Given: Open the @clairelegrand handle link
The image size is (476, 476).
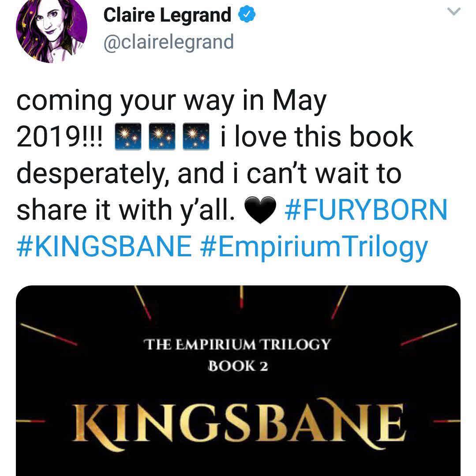Looking at the screenshot, I should [169, 42].
